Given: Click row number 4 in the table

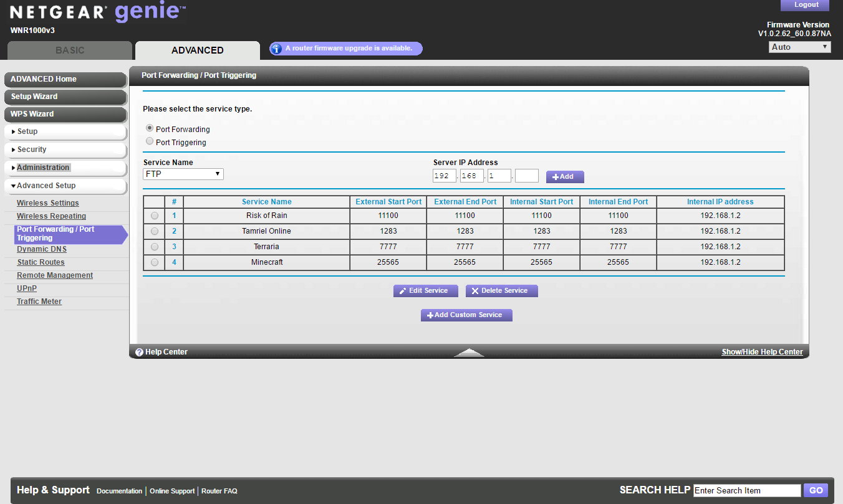Looking at the screenshot, I should click(x=174, y=262).
